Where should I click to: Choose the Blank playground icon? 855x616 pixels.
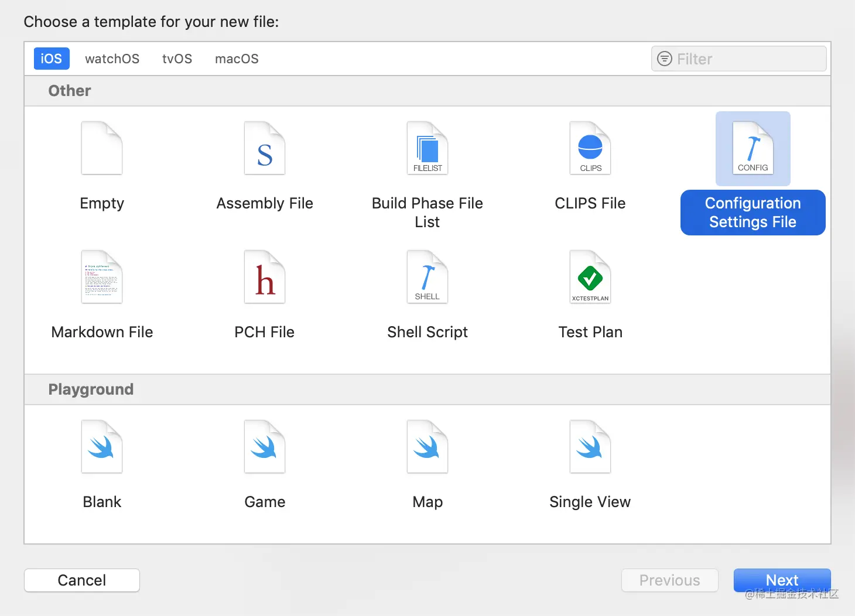102,447
